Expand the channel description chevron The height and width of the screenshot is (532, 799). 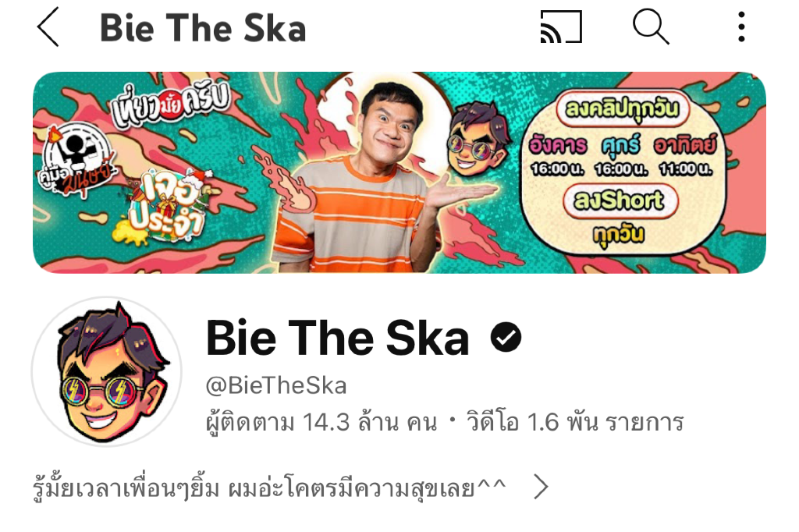coord(541,487)
